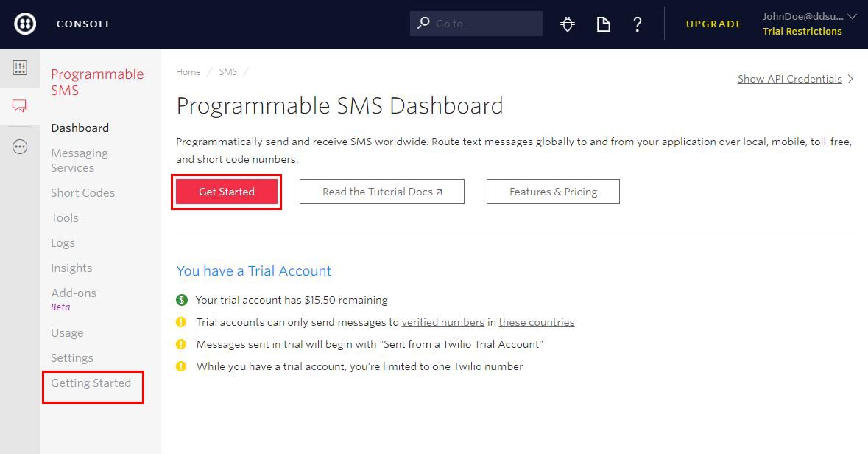
Task: Open the all products ellipsis icon
Action: point(20,147)
